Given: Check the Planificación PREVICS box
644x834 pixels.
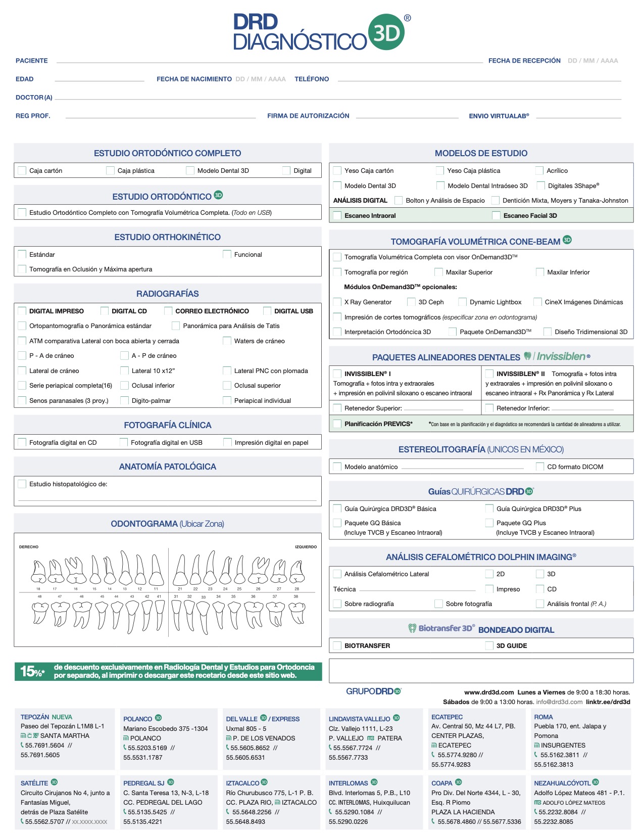Looking at the screenshot, I should pyautogui.click(x=337, y=424).
